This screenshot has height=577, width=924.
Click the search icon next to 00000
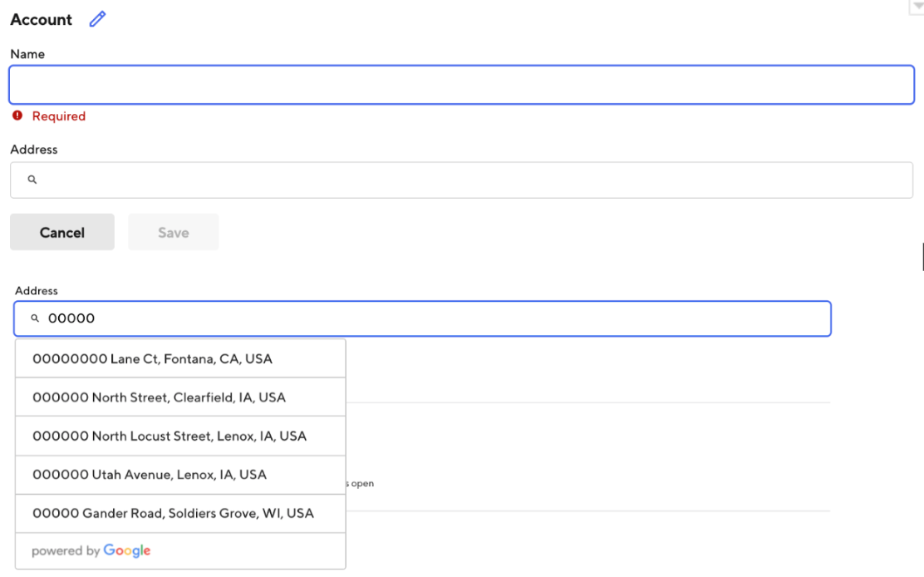tap(35, 318)
